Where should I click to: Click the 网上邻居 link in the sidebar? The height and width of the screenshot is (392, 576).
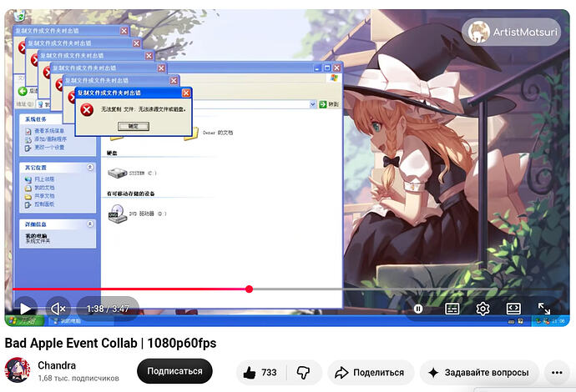tap(44, 179)
